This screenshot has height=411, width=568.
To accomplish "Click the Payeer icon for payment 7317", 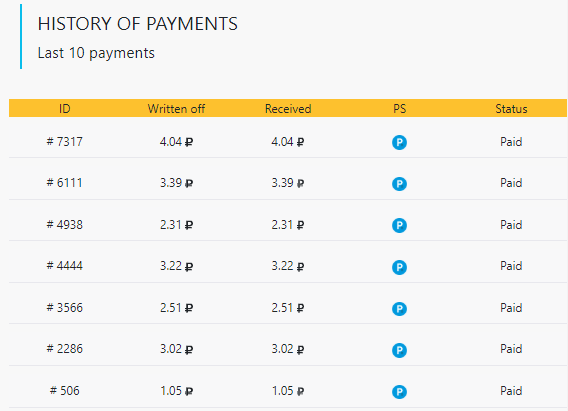I will click(399, 142).
